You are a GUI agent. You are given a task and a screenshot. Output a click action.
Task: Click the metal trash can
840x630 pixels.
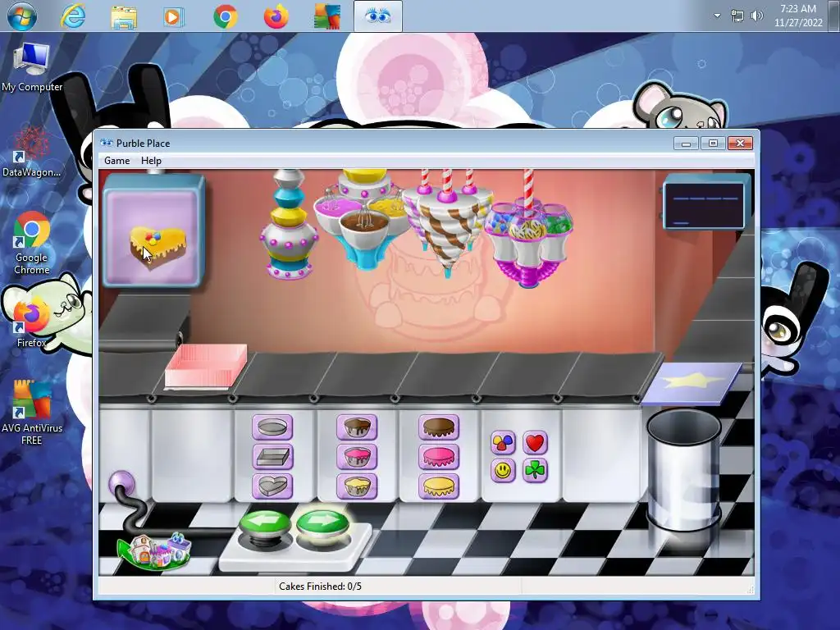[x=684, y=470]
